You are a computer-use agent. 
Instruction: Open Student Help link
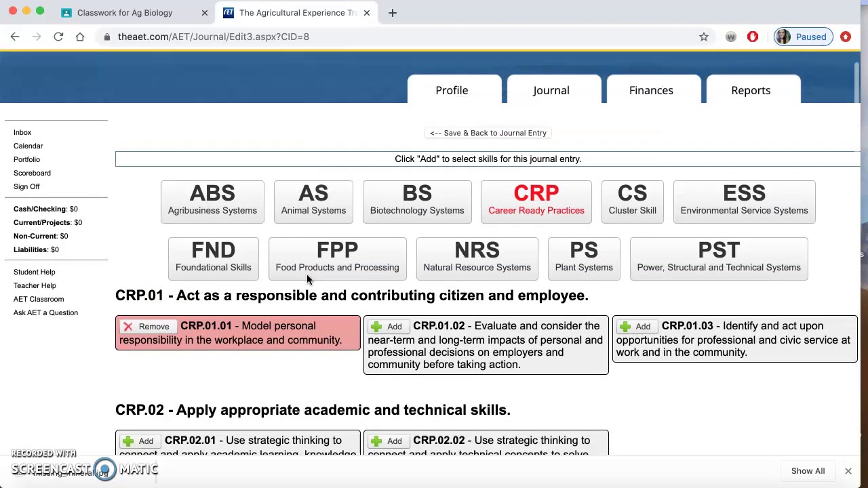(34, 272)
